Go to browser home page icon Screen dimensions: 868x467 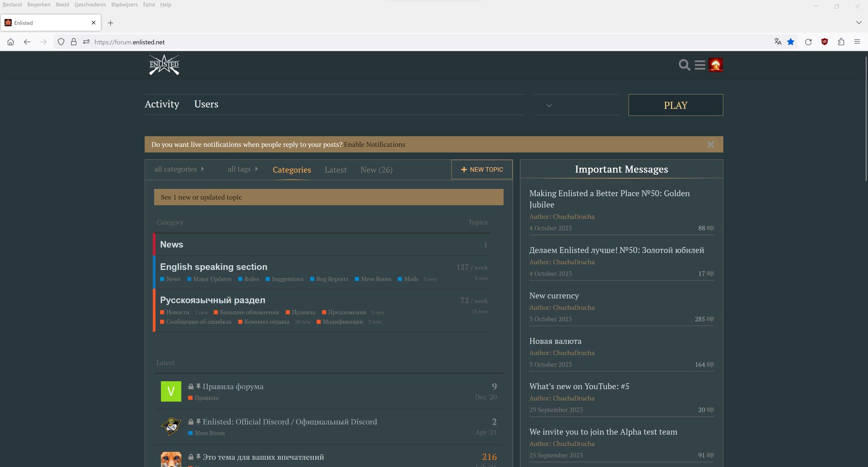click(x=10, y=42)
